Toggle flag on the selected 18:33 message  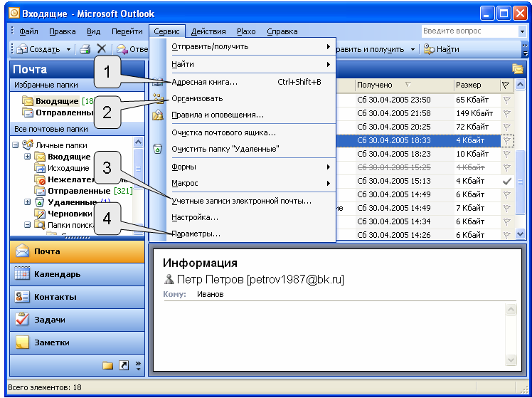pyautogui.click(x=507, y=140)
